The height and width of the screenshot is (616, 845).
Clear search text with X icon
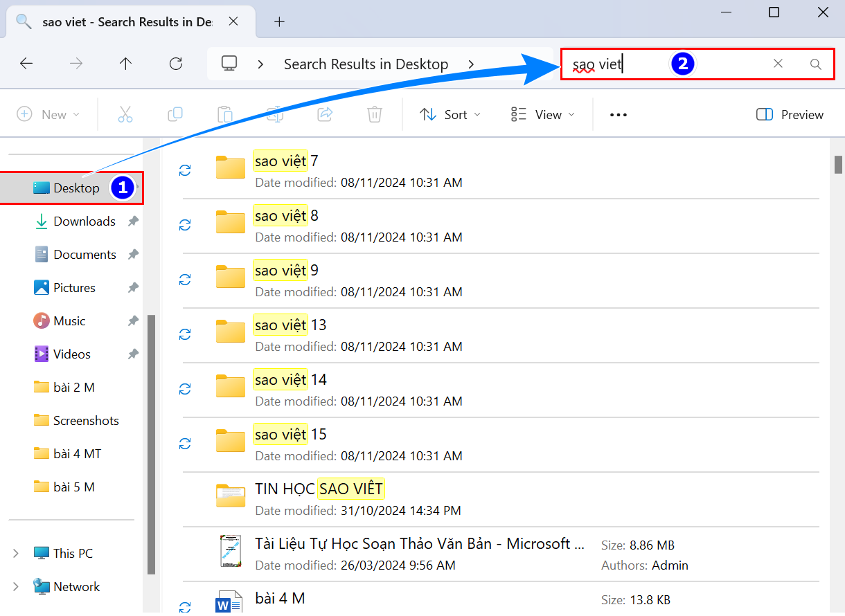(x=778, y=64)
